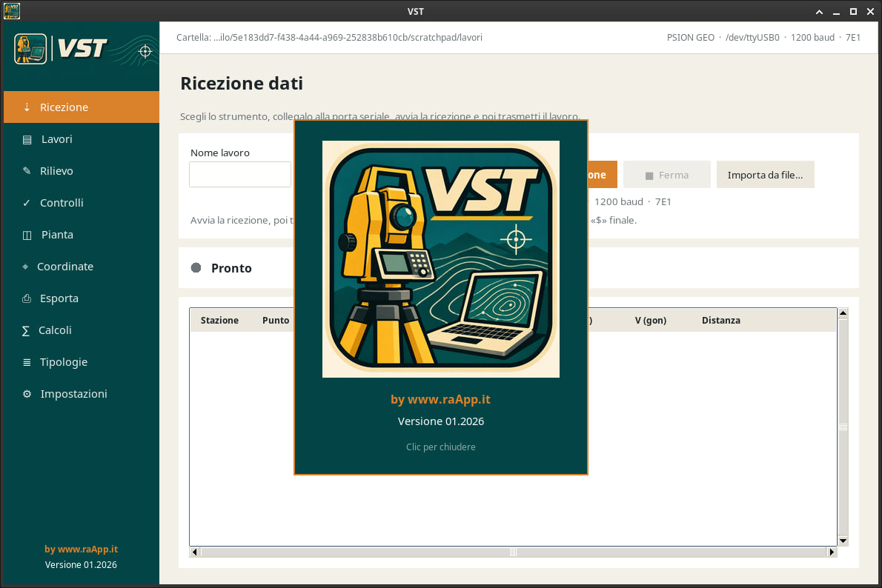This screenshot has height=588, width=882.
Task: Click the table's scroll-up arrow
Action: tap(843, 313)
